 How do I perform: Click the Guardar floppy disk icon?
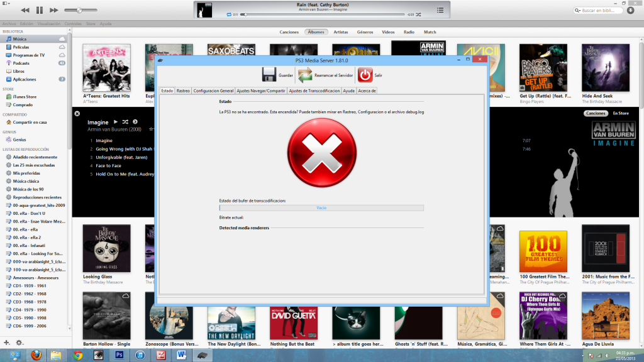(x=269, y=75)
